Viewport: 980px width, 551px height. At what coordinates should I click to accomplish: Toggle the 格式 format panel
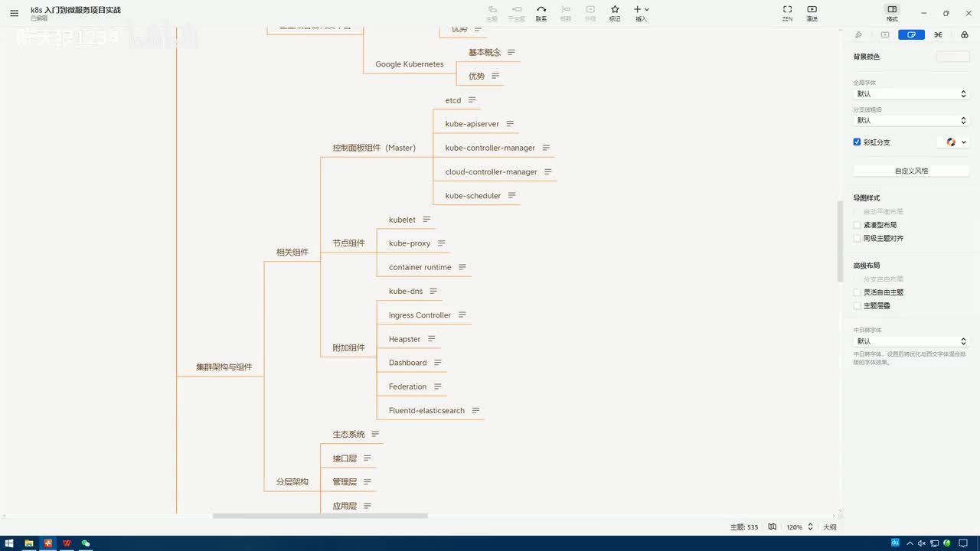pos(892,13)
